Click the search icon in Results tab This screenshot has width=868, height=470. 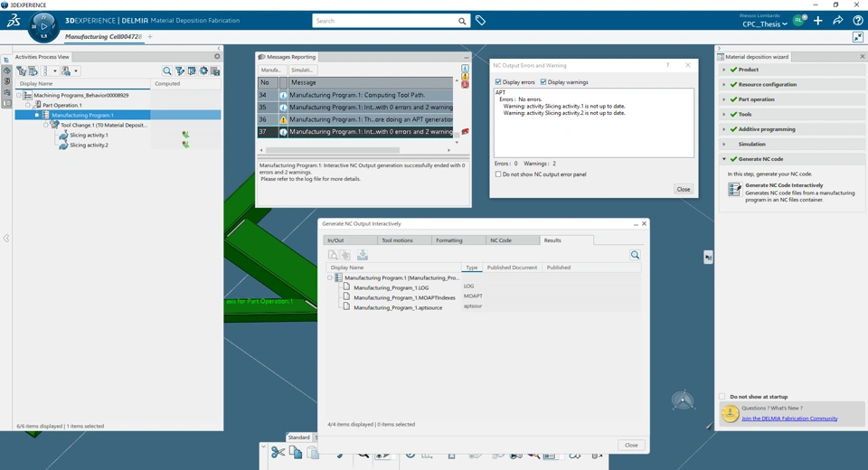635,255
